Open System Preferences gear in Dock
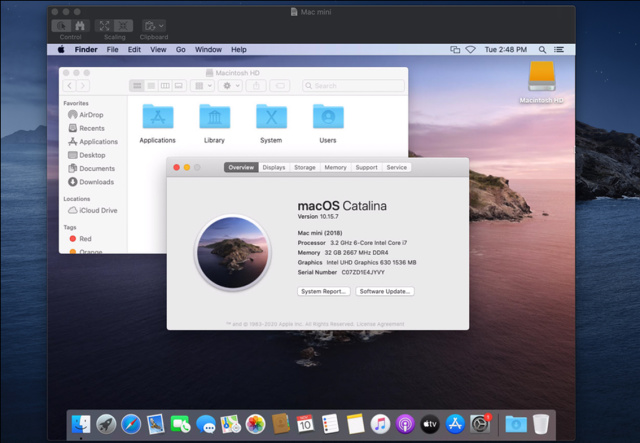This screenshot has width=640, height=443. point(480,424)
